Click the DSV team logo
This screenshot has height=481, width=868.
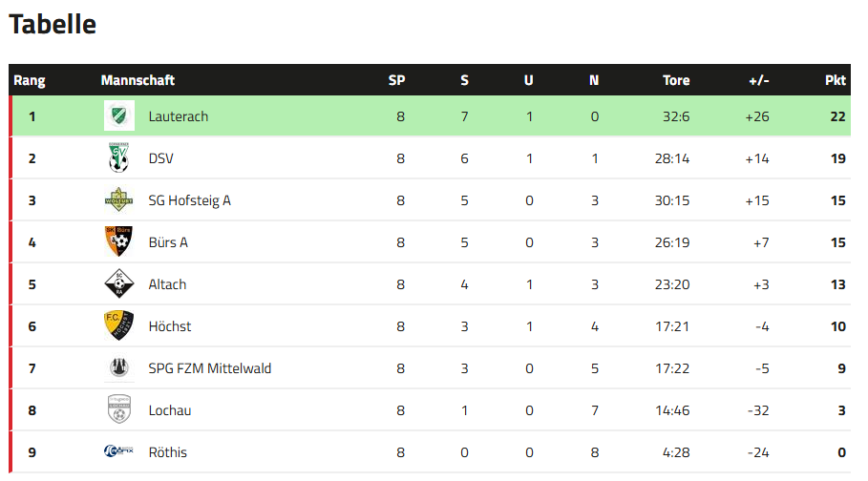click(119, 157)
